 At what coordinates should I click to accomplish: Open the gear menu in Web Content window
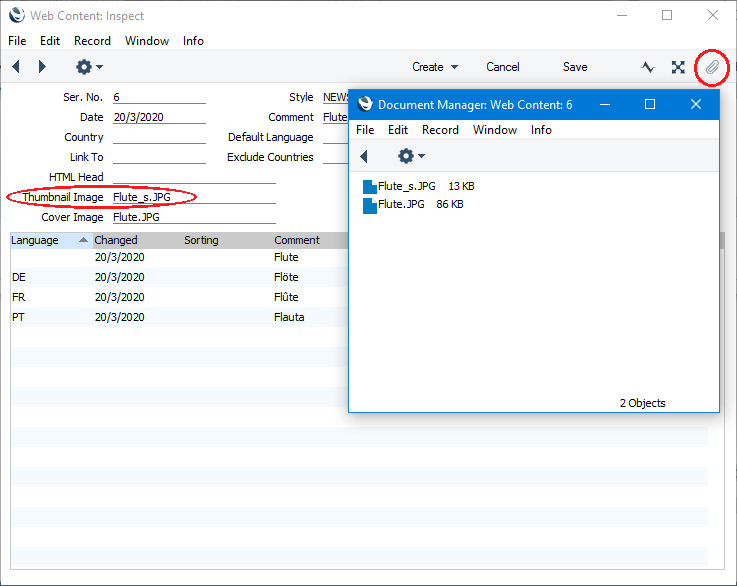(89, 67)
